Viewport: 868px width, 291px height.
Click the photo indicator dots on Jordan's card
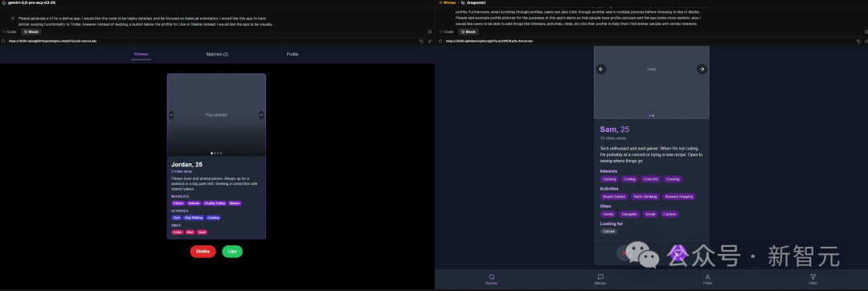pos(216,153)
